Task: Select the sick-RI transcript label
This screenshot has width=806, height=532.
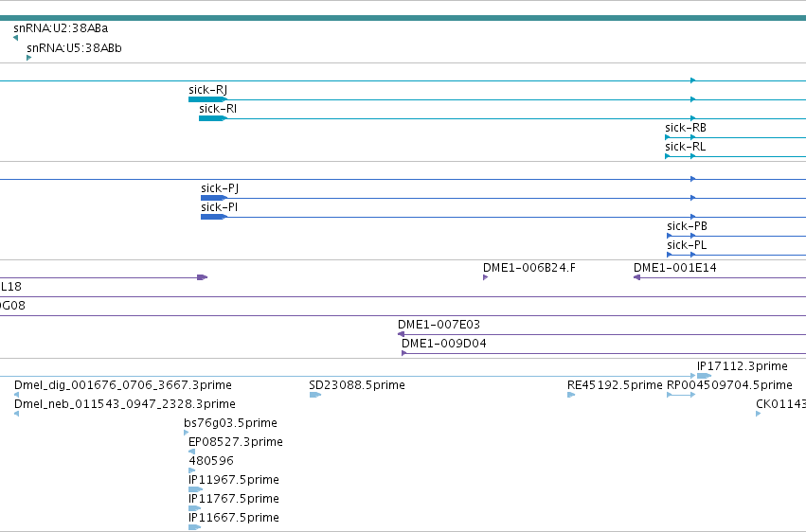Action: 218,109
